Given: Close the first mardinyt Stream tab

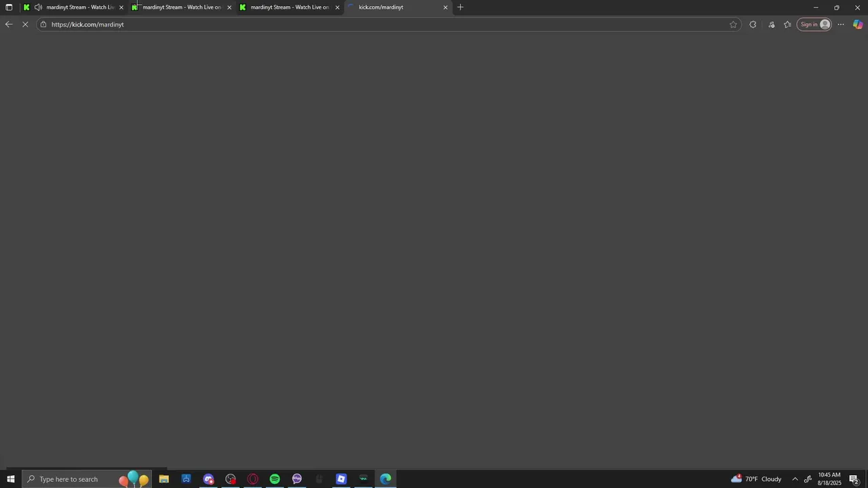Looking at the screenshot, I should tap(121, 7).
